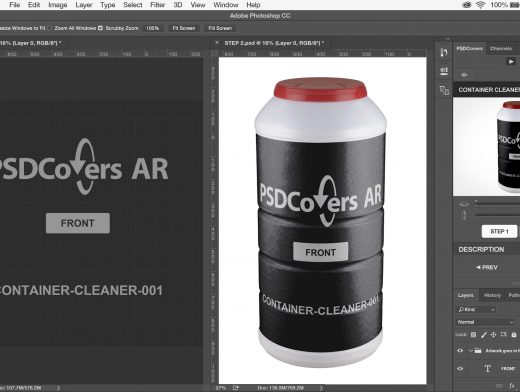Open the 3D menu

[x=178, y=5]
